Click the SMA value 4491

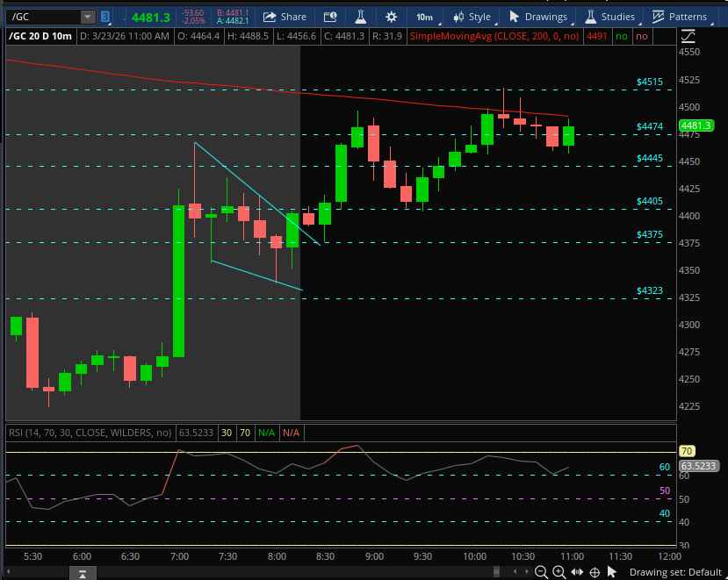pos(596,36)
